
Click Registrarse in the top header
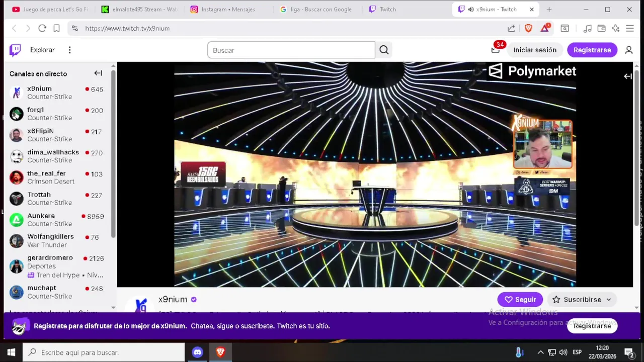(592, 50)
